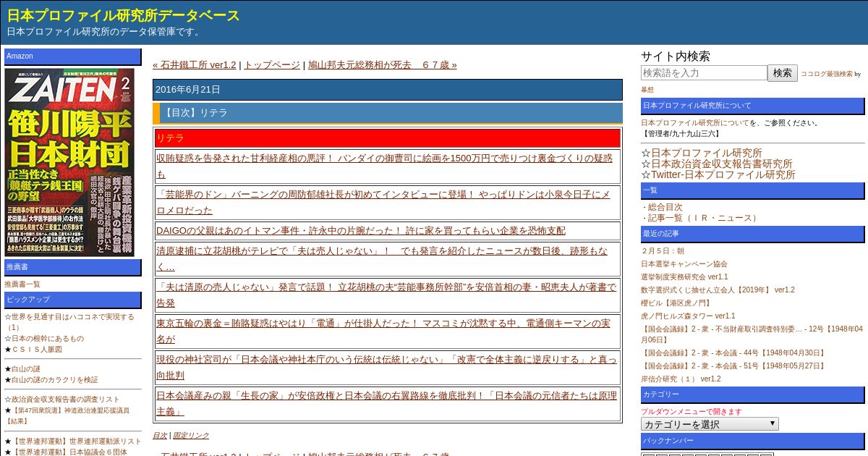Open ★【第47回衆院選】神道政治連盟応援議員 link
The width and height of the screenshot is (868, 456).
[67, 415]
